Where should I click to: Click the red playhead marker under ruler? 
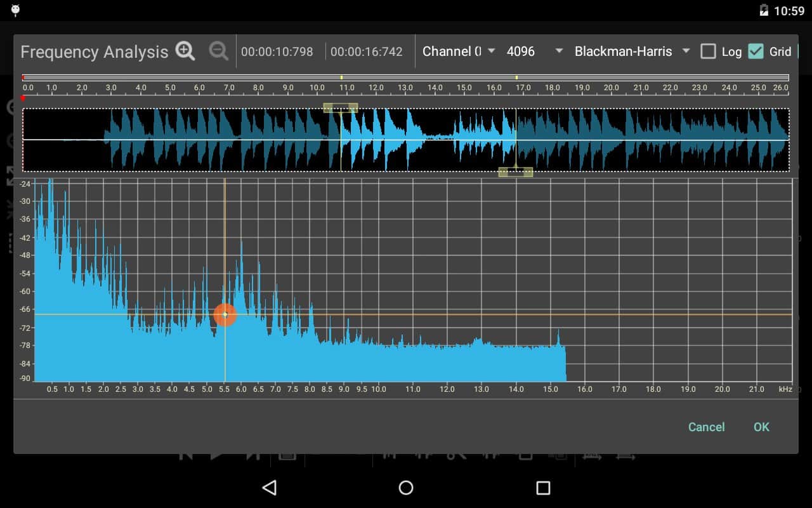coord(23,98)
